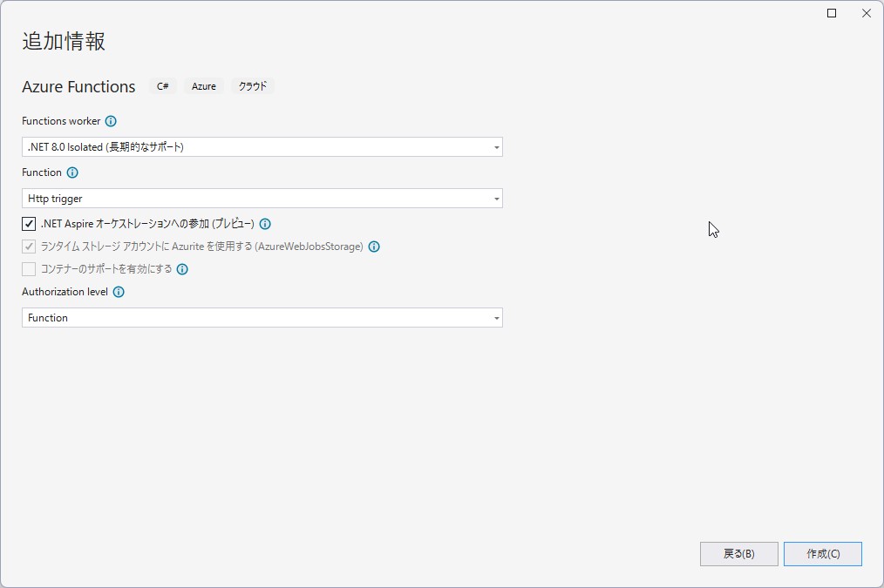
Task: Click the 追加情報 dialog title
Action: pos(64,41)
